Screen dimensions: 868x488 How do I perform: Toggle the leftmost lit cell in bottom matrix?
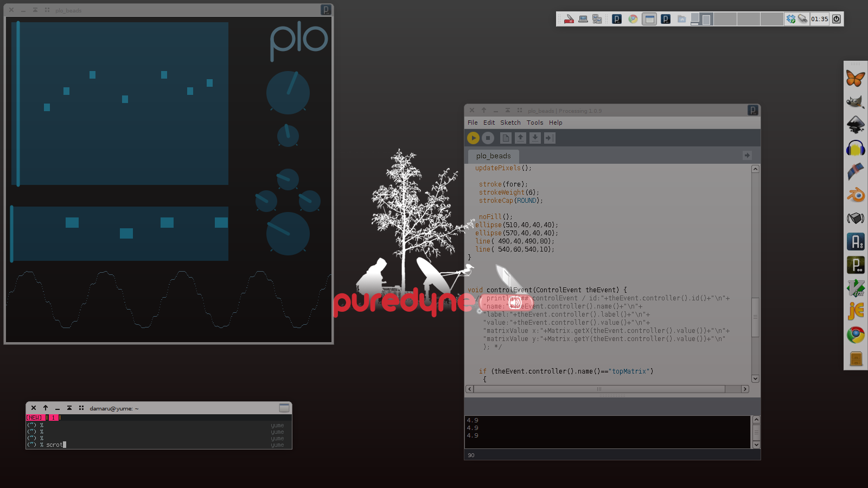pyautogui.click(x=72, y=222)
